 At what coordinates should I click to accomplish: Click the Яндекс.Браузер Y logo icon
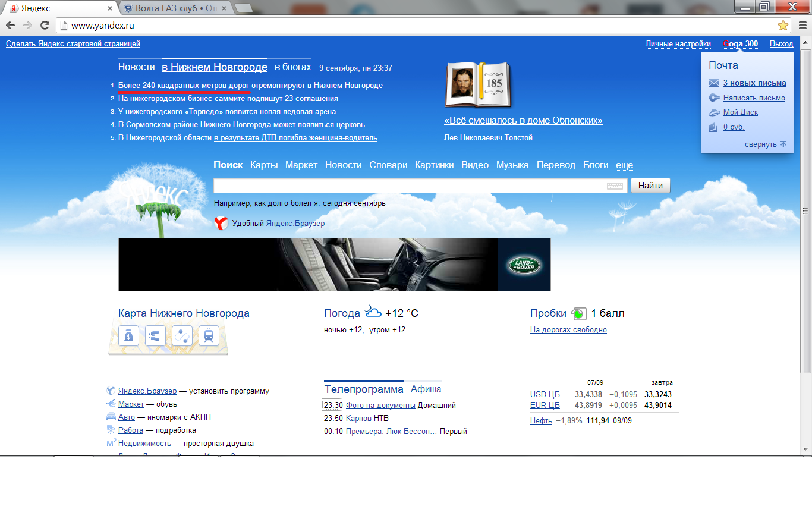click(x=221, y=223)
